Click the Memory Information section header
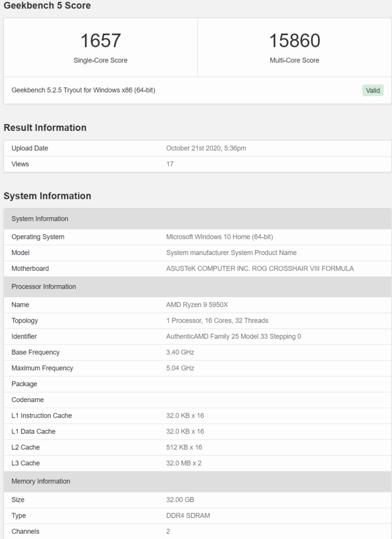The height and width of the screenshot is (539, 392). (x=41, y=481)
